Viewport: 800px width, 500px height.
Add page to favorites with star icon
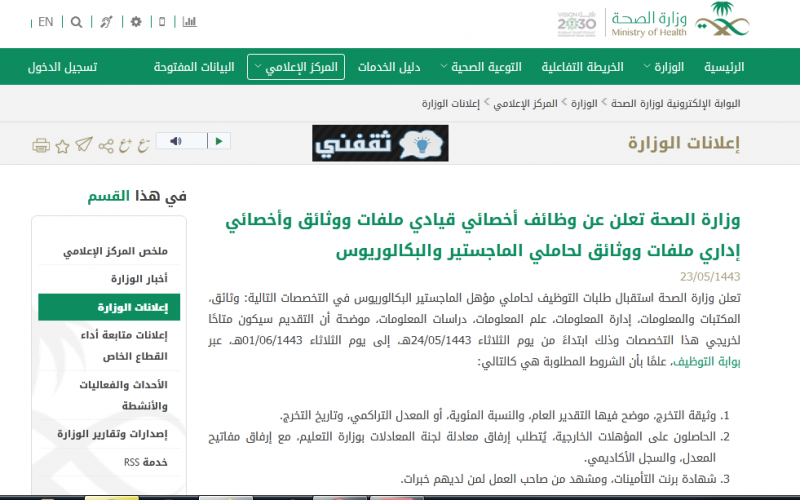pyautogui.click(x=62, y=147)
